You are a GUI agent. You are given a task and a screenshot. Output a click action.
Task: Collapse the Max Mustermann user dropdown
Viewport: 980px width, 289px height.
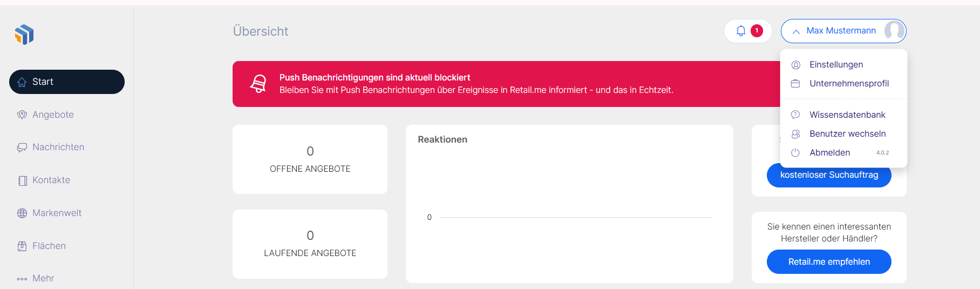(796, 31)
